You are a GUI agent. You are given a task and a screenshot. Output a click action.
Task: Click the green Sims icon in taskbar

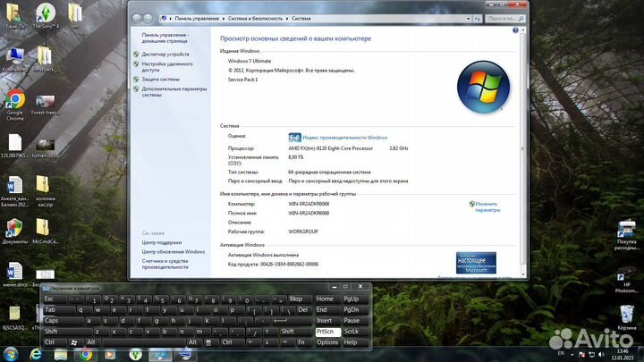[x=135, y=355]
